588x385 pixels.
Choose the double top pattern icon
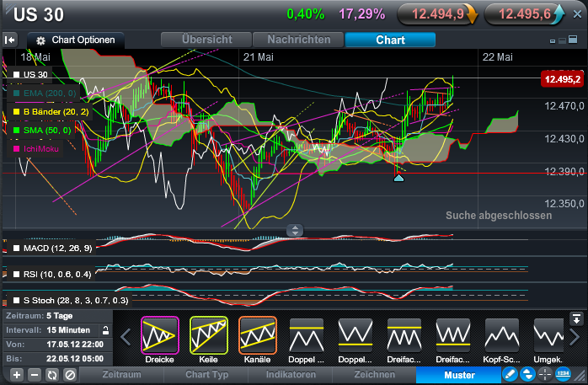coord(307,334)
